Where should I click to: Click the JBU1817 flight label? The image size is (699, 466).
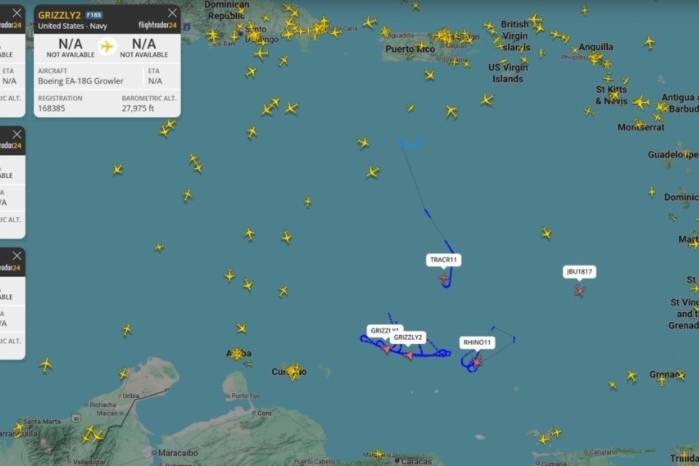click(579, 272)
